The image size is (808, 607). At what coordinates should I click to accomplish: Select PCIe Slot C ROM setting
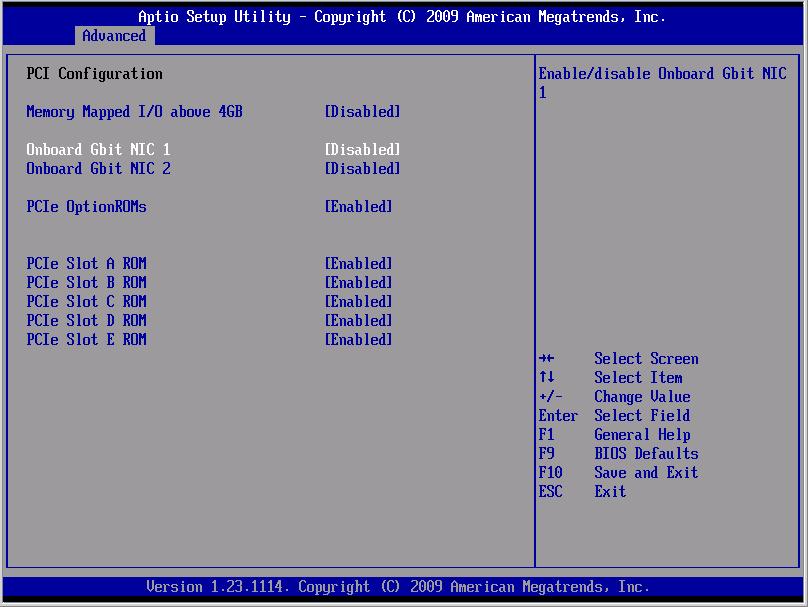pyautogui.click(x=87, y=301)
